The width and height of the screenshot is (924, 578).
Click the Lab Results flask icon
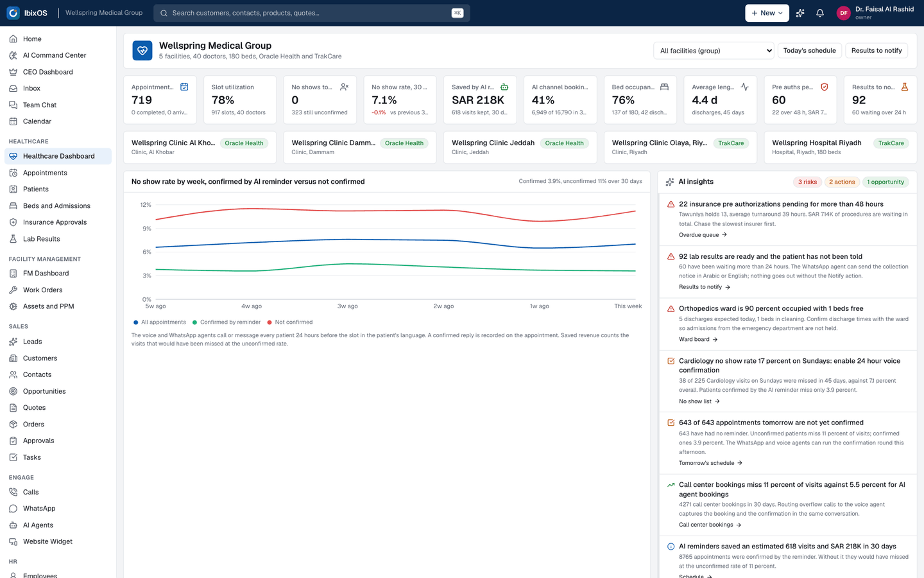point(13,239)
